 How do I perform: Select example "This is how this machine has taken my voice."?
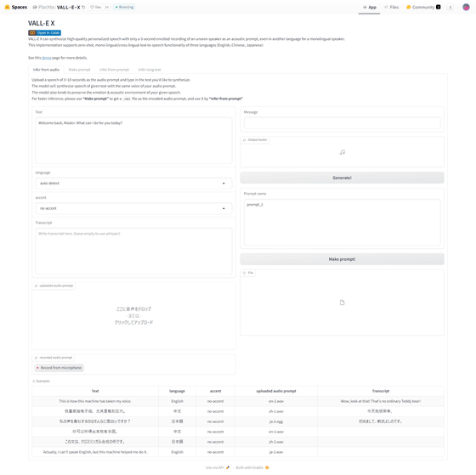(95, 401)
